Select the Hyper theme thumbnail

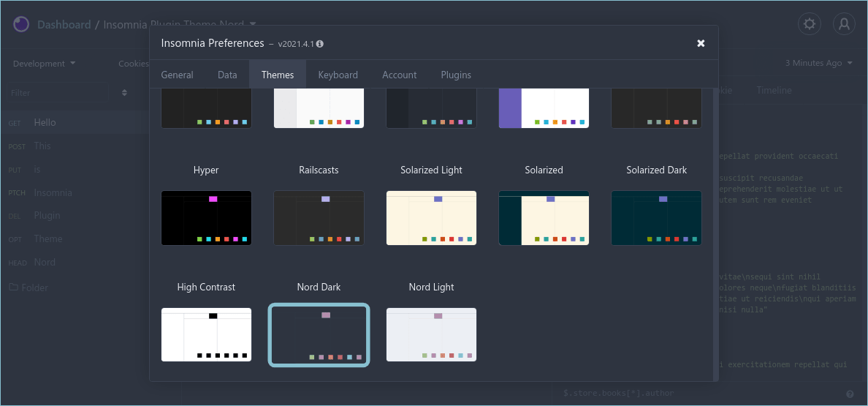coord(207,218)
